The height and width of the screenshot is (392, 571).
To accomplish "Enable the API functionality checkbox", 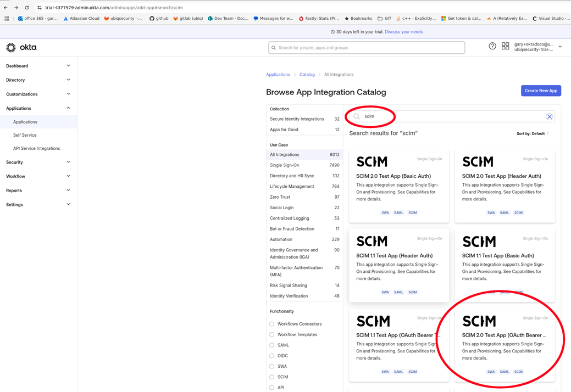I will pos(271,387).
